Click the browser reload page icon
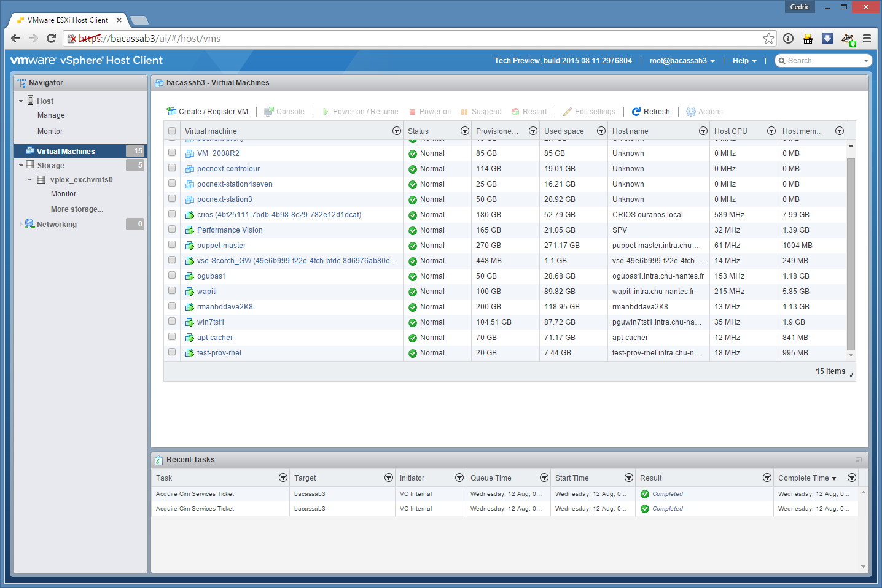 [x=52, y=38]
